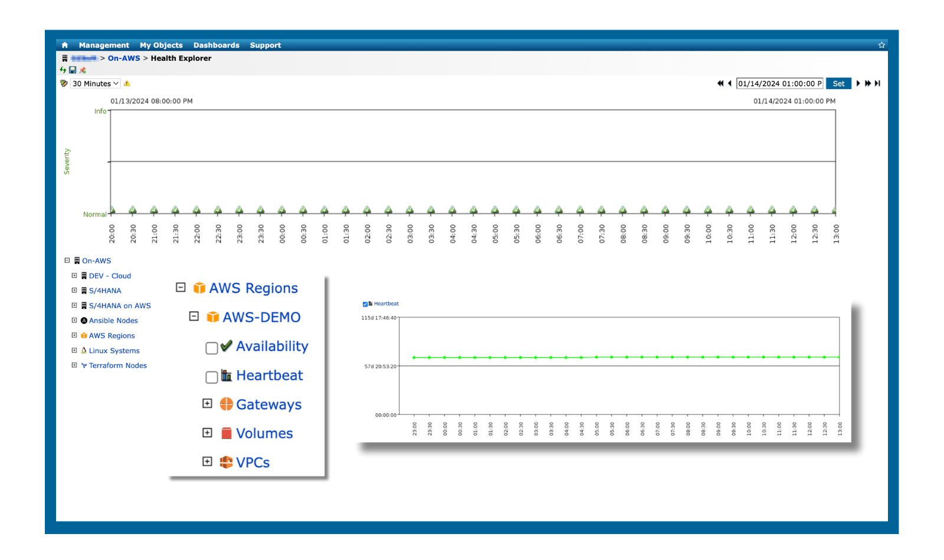The height and width of the screenshot is (560, 944).
Task: Click the yellow warning triangle icon
Action: tap(127, 84)
